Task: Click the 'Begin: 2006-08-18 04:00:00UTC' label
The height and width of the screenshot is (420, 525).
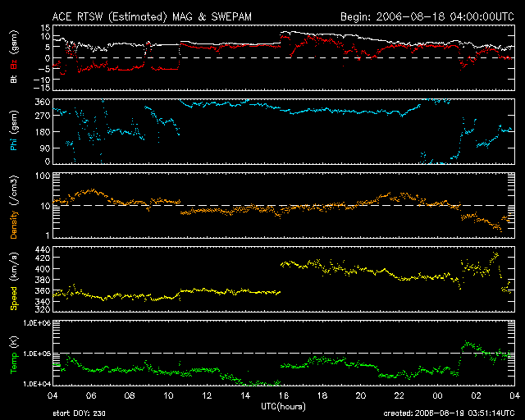Action: [x=427, y=16]
